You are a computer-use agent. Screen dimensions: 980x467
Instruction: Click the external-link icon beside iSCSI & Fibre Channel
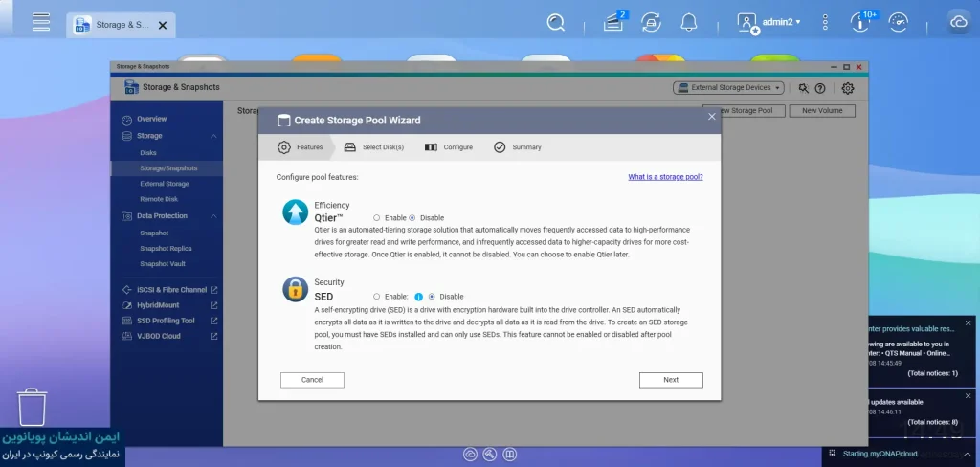[213, 290]
